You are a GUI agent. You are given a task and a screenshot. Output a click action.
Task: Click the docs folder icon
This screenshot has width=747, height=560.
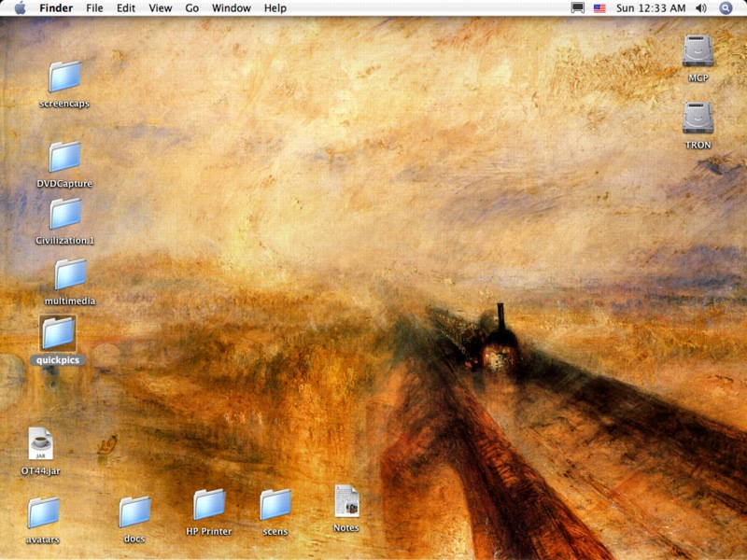[x=134, y=511]
